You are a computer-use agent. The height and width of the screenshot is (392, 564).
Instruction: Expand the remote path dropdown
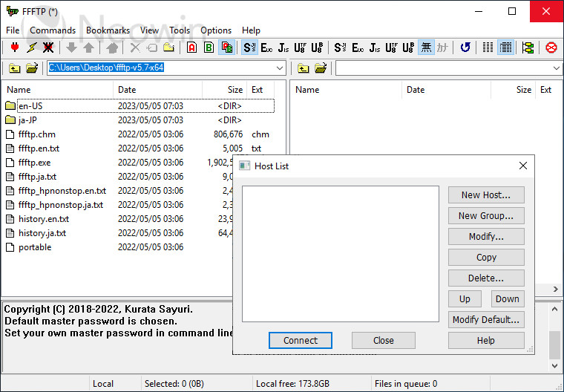pos(556,68)
